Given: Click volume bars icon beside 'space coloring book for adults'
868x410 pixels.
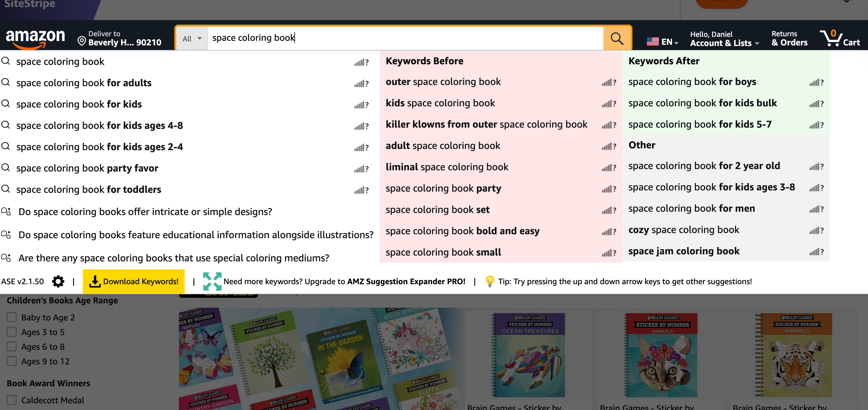Looking at the screenshot, I should [360, 83].
